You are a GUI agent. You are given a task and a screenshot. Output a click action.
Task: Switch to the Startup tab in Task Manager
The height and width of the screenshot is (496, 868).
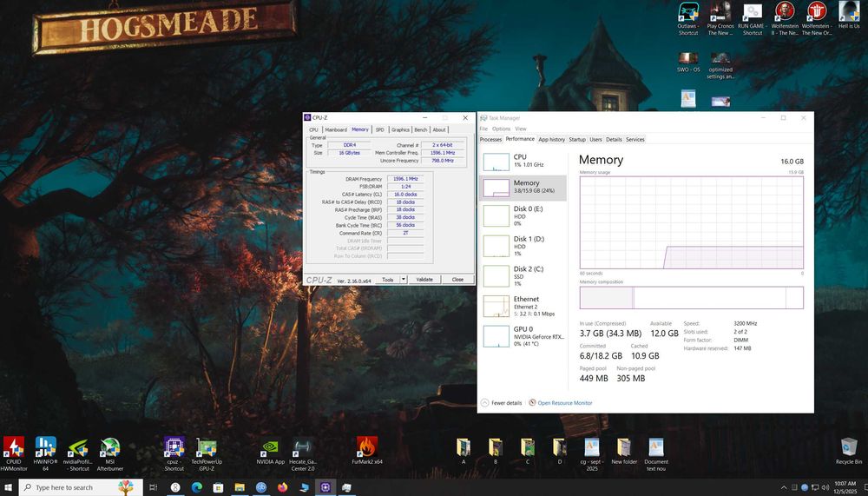(x=577, y=140)
